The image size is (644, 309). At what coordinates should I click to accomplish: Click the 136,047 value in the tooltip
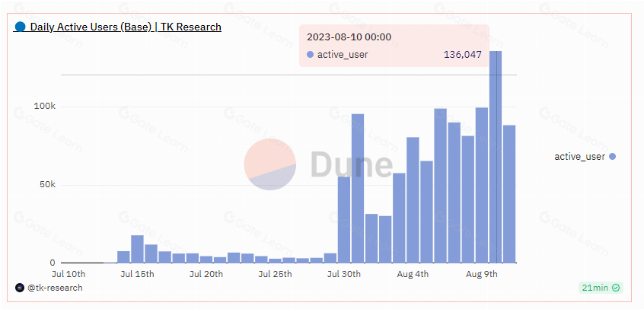463,54
